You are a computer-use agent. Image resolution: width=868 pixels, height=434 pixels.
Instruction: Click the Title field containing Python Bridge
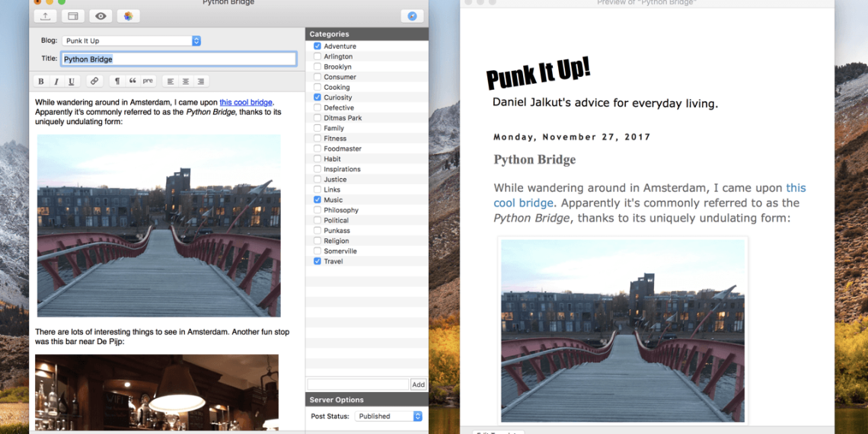pos(178,59)
